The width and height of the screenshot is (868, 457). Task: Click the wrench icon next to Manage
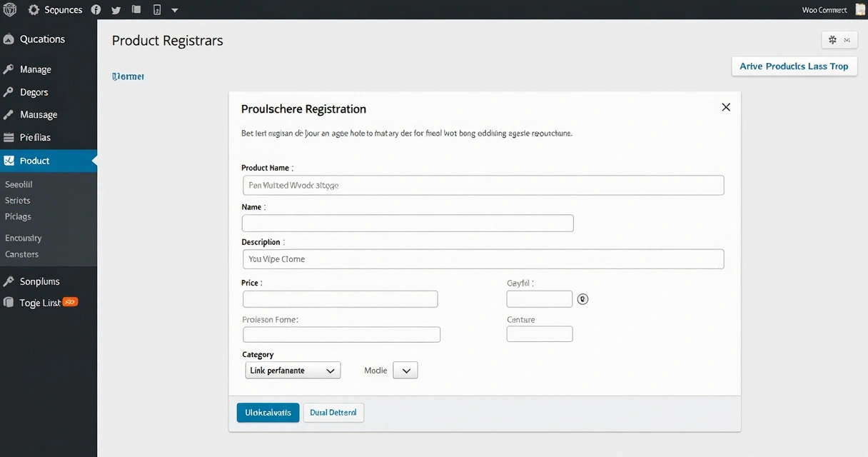pyautogui.click(x=9, y=69)
